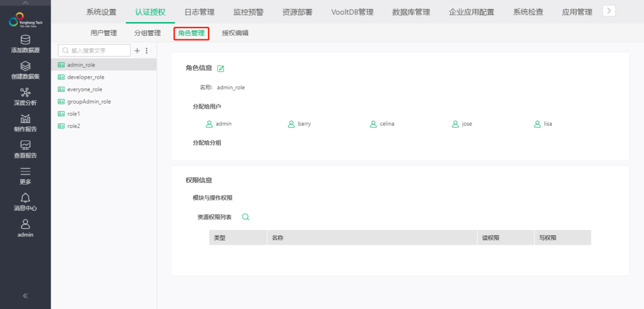Select admin_role in the role list
The width and height of the screenshot is (644, 309).
tap(104, 65)
